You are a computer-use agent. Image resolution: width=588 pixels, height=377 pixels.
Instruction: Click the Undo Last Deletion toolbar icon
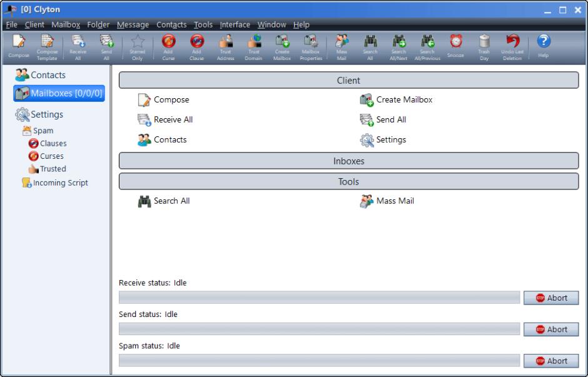tap(512, 48)
